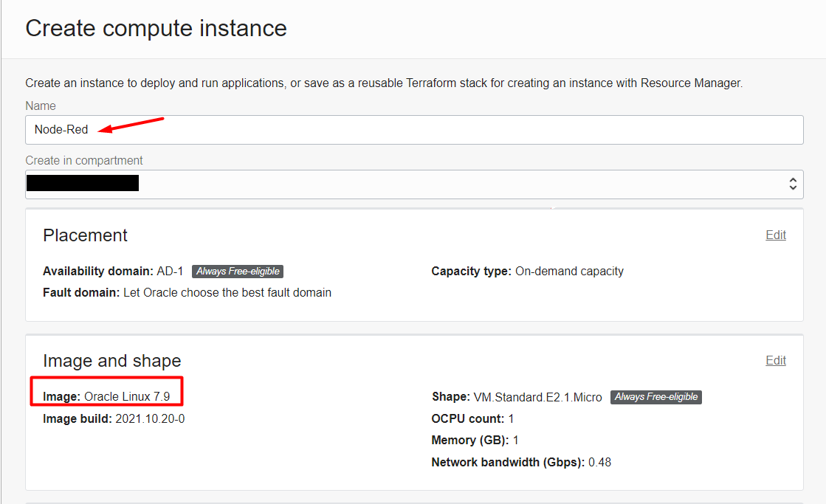Click the blacked-out compartment name
This screenshot has height=504, width=826.
(83, 183)
